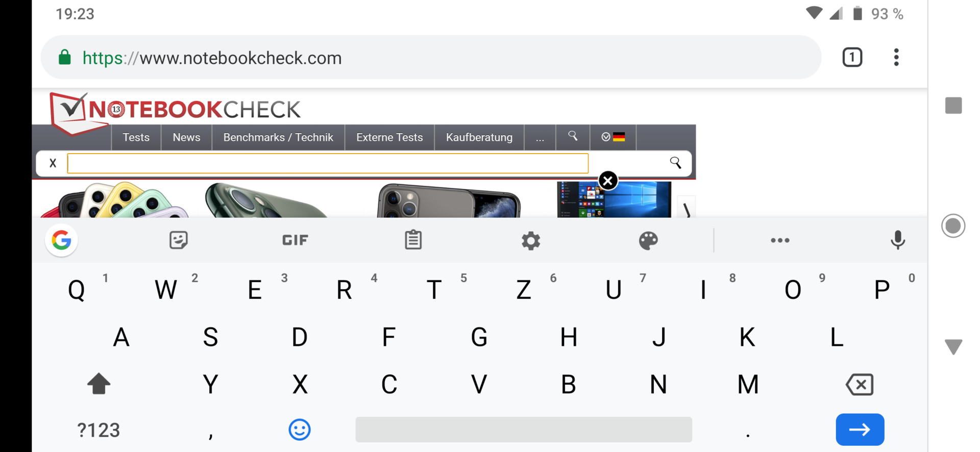This screenshot has height=452, width=980.
Task: Open the GIF keyboard panel
Action: 295,240
